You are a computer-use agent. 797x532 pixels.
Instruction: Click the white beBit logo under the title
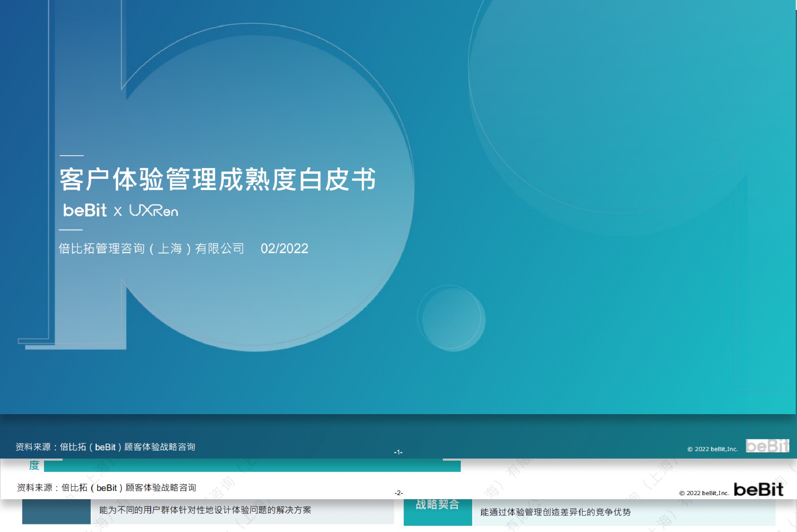pos(85,210)
